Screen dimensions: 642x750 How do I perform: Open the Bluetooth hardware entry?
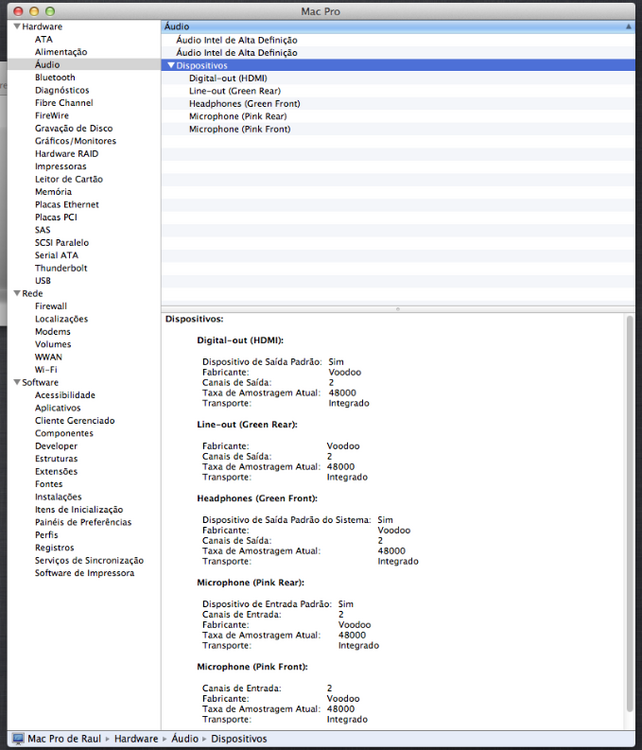(x=55, y=77)
